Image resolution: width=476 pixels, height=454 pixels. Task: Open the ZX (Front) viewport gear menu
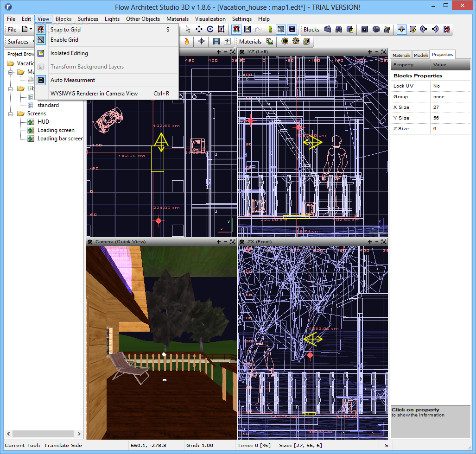point(242,242)
